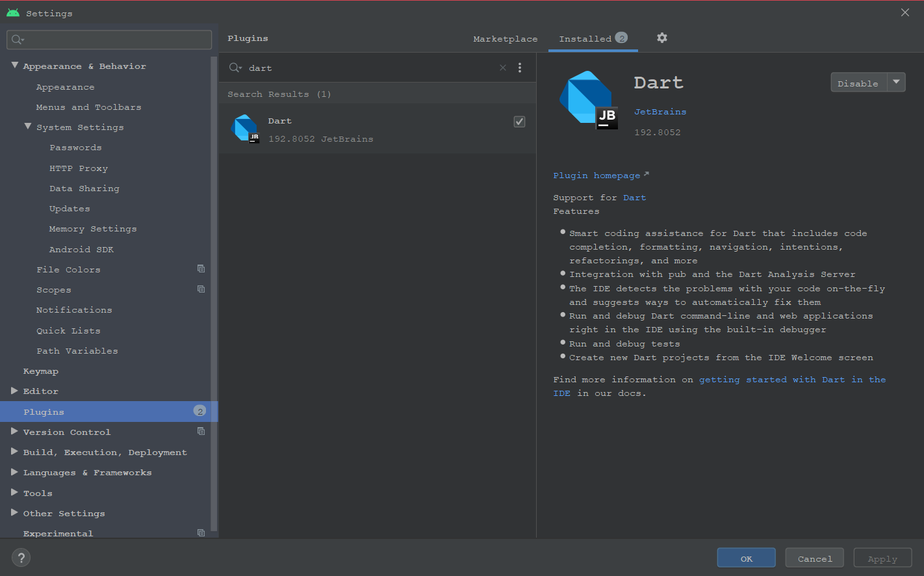924x576 pixels.
Task: Disable the Dart plugin
Action: pos(858,83)
